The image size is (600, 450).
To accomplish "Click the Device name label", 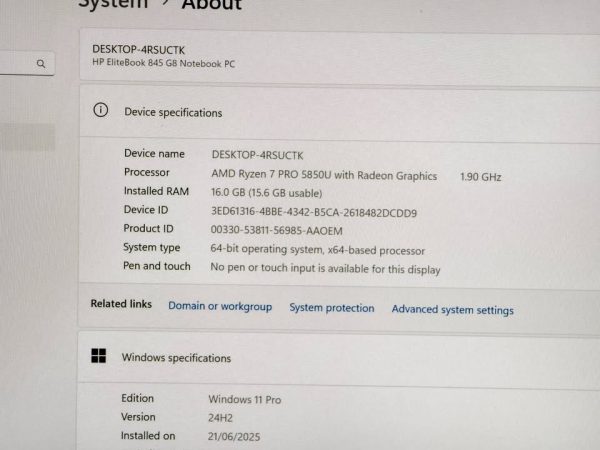I will (154, 153).
